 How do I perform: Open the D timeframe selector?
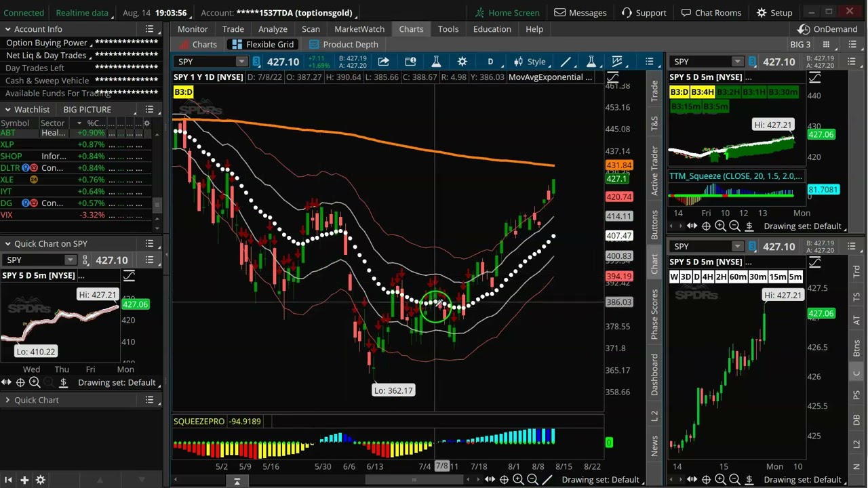490,62
